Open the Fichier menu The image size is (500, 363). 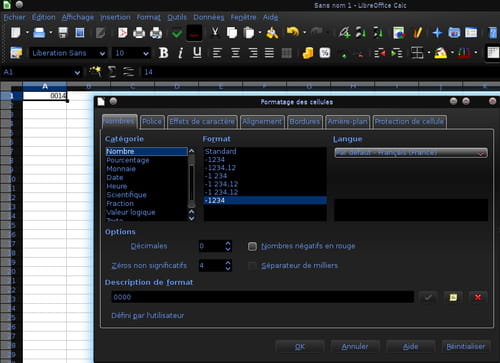click(x=14, y=17)
